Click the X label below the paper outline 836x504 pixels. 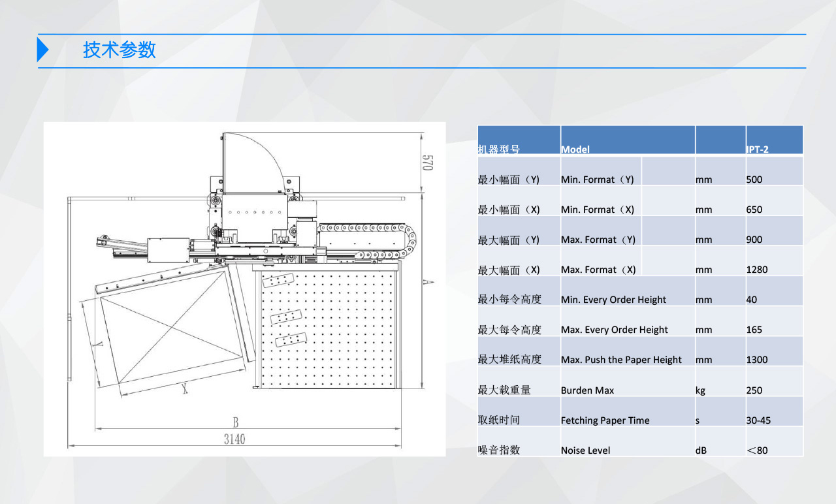[185, 389]
